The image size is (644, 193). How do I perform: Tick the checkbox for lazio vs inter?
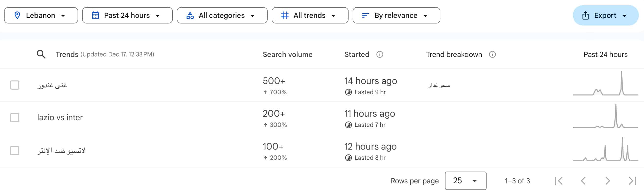click(15, 118)
